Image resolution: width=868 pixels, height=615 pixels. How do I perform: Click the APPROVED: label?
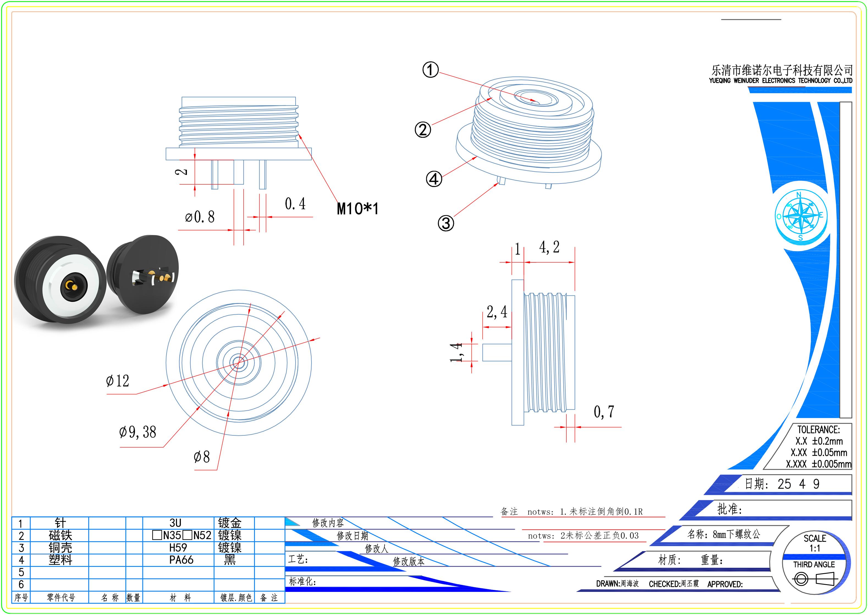tap(725, 584)
